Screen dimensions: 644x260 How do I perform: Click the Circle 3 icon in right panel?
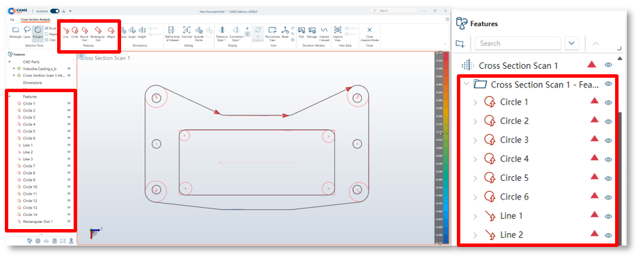(x=490, y=140)
